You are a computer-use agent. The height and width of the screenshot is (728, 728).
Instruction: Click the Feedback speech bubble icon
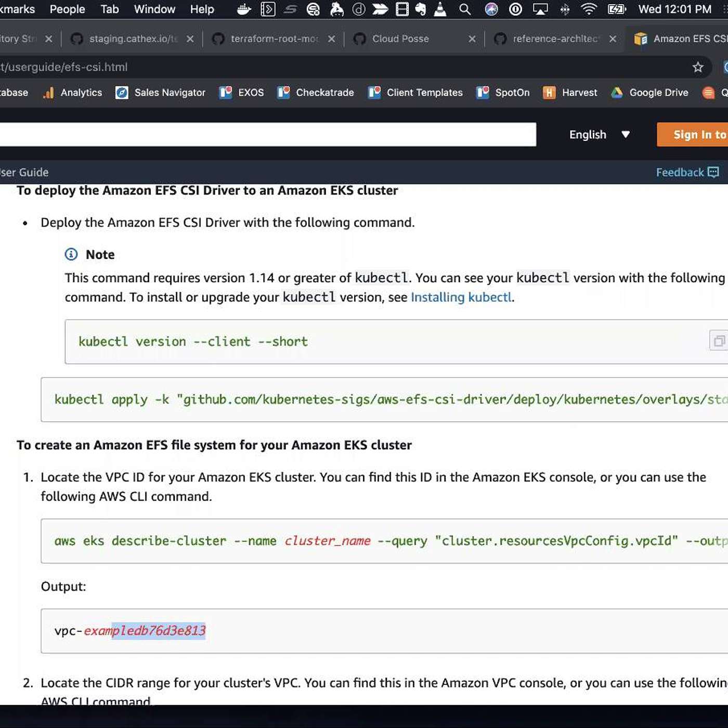[713, 172]
